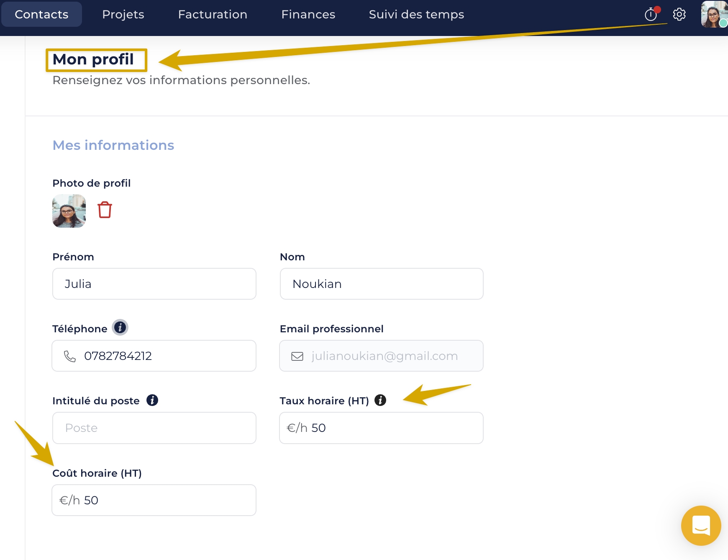Screen dimensions: 728x560
Task: Open the timer stopwatch icon
Action: (651, 15)
